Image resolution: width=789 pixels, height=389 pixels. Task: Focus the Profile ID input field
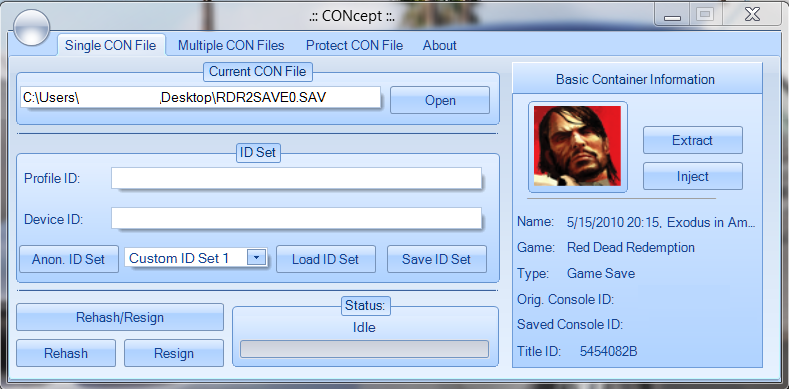(x=296, y=178)
